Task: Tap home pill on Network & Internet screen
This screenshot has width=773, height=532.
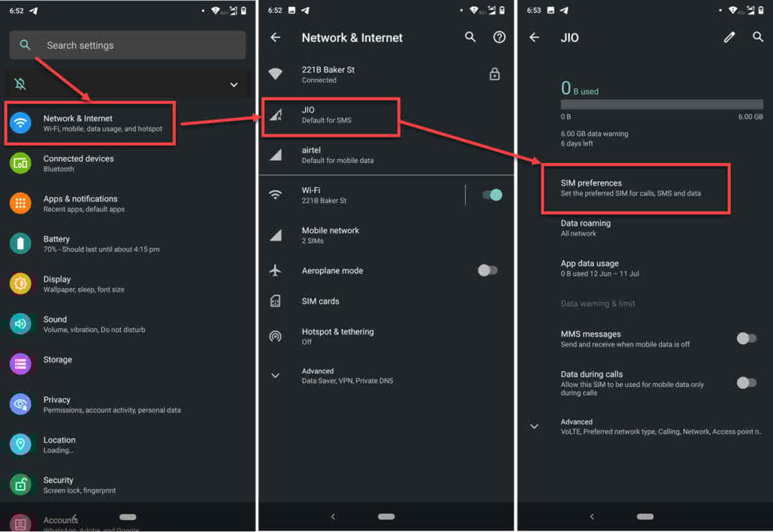Action: (x=386, y=516)
